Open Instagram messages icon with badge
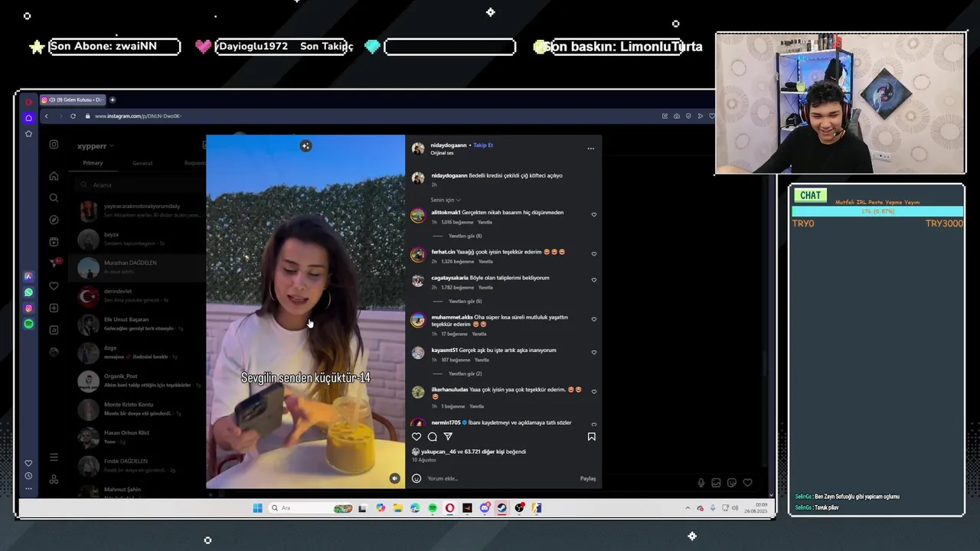 point(54,263)
